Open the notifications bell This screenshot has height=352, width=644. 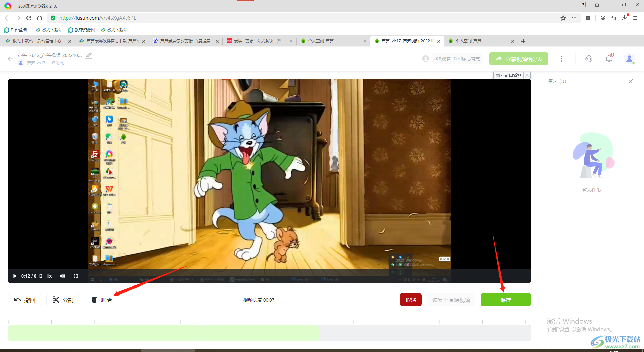[x=609, y=59]
